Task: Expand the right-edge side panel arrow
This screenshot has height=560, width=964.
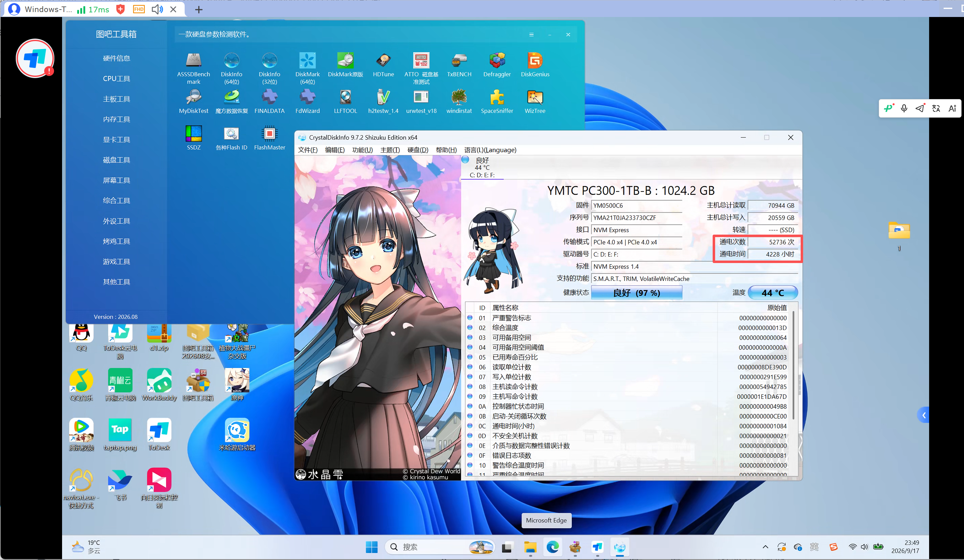Action: (x=924, y=415)
